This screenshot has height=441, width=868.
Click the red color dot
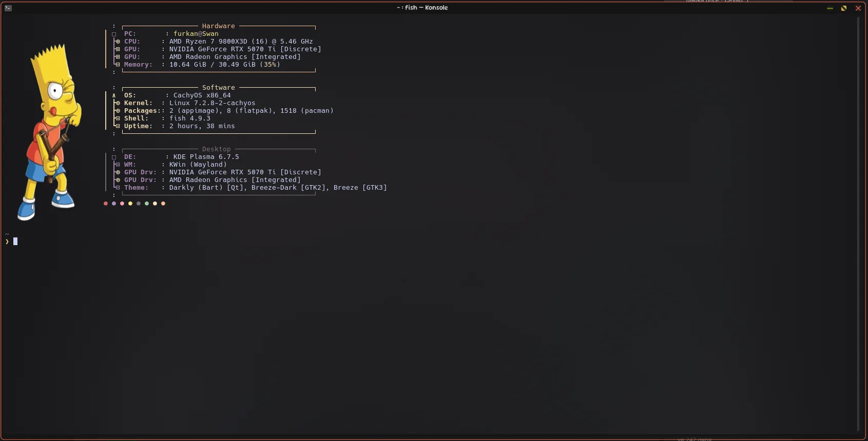pos(106,204)
